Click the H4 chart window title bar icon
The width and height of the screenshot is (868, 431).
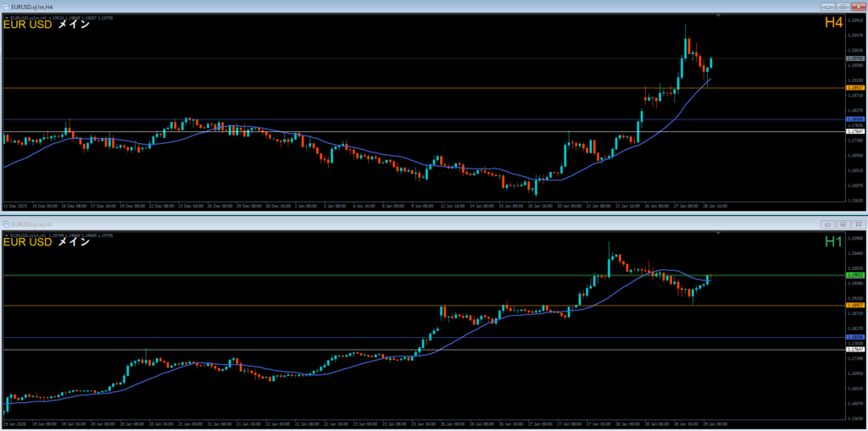6,6
